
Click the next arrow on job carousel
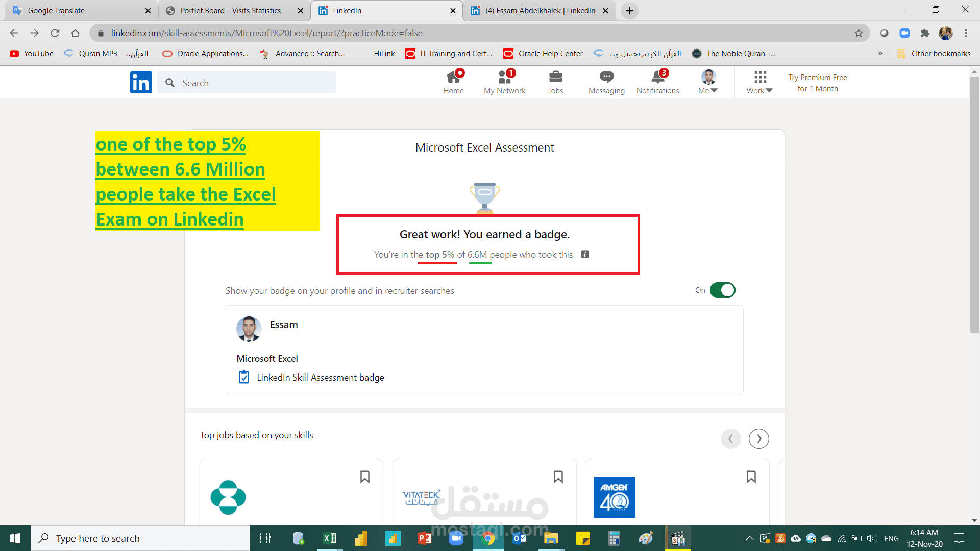758,438
